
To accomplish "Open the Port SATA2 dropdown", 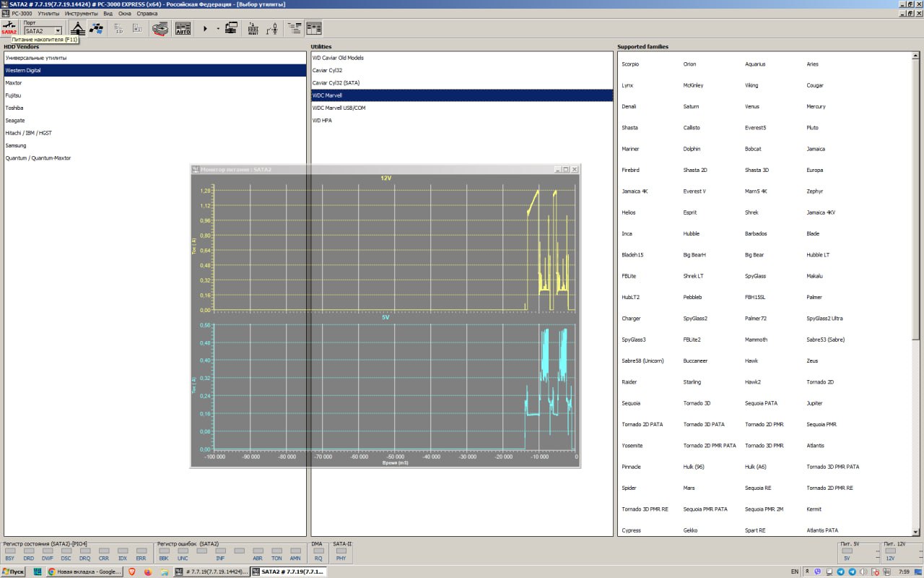I will [x=58, y=31].
